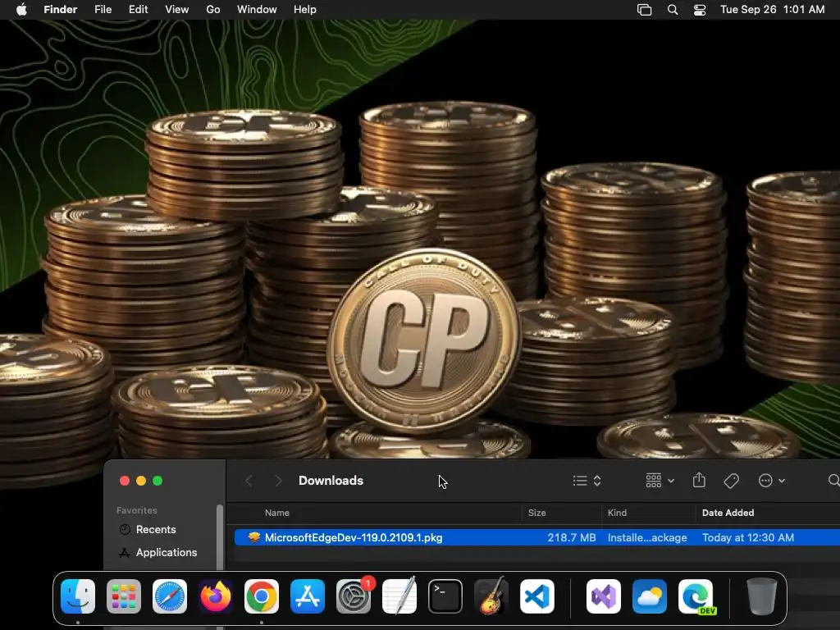Click the Downloads window title
The image size is (840, 630).
coord(331,481)
